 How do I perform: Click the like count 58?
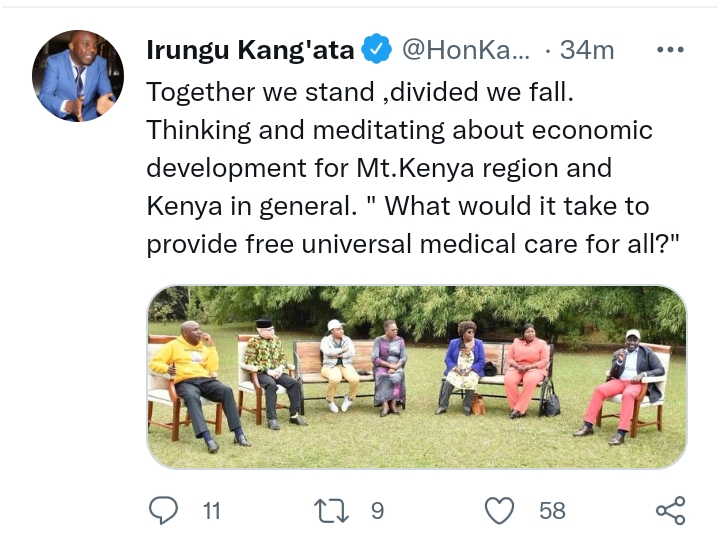point(552,511)
